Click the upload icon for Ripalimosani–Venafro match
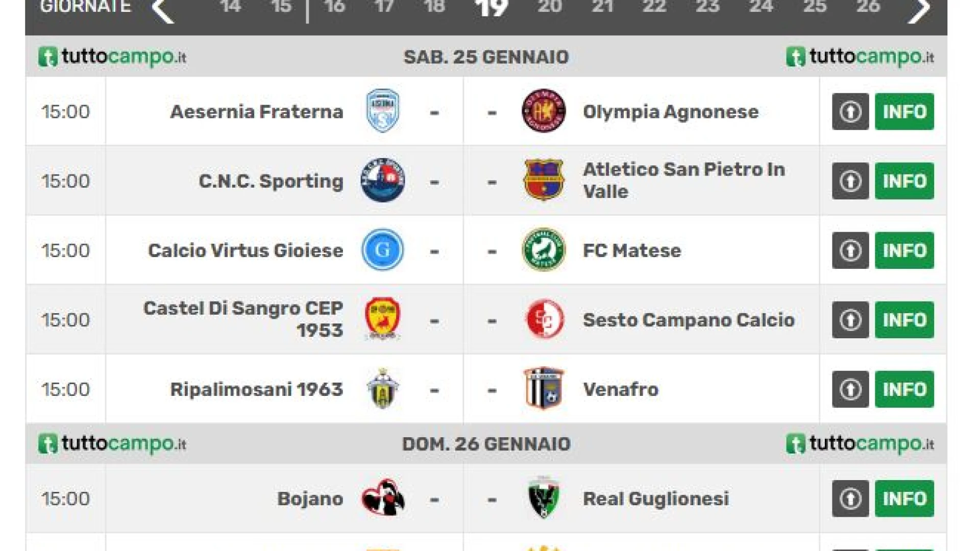 (x=850, y=389)
